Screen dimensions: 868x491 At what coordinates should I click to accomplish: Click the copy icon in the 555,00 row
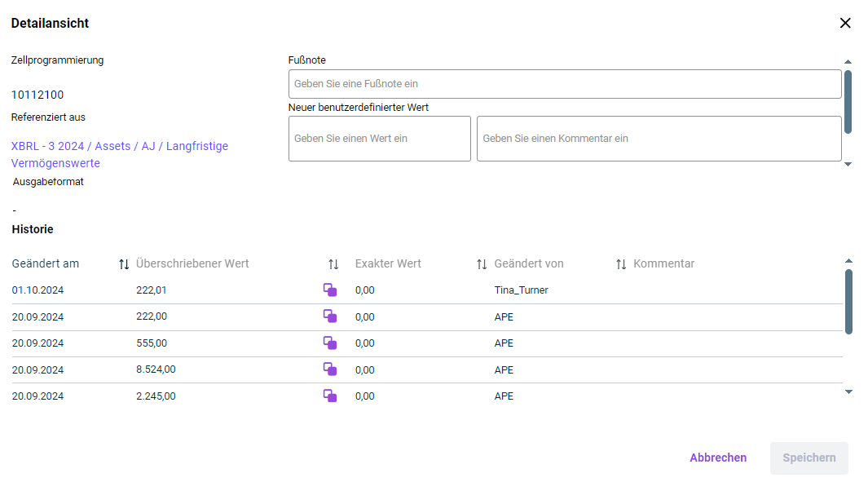330,343
